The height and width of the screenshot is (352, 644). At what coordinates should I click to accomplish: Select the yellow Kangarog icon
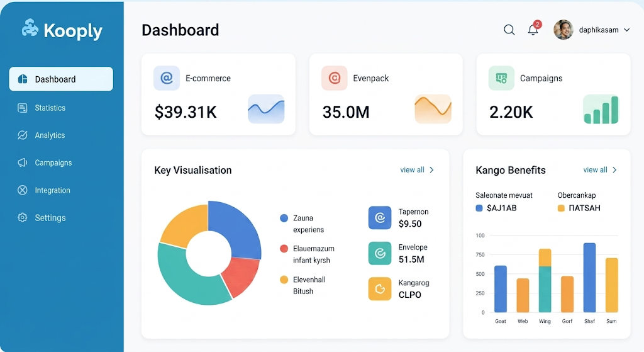click(x=380, y=288)
